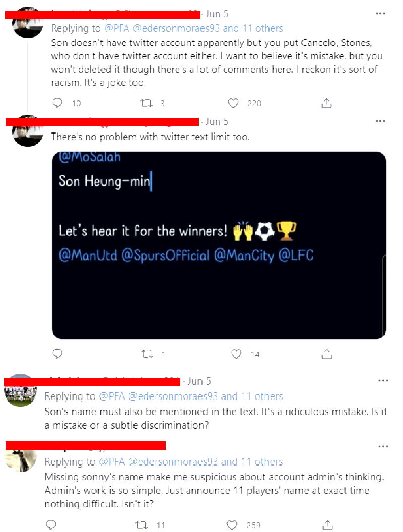The image size is (403, 532).
Task: Open more options on twitter text limit tweet
Action: point(380,121)
